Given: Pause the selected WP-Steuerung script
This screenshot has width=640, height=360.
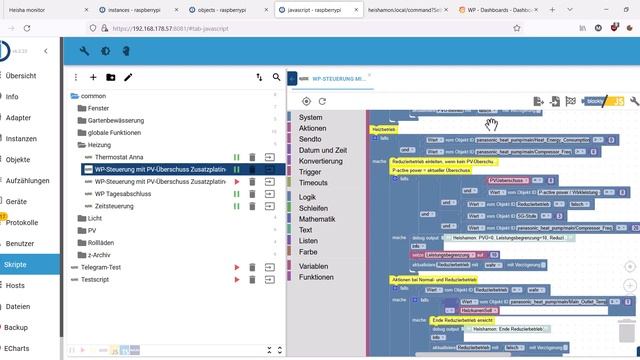Looking at the screenshot, I should (x=236, y=169).
